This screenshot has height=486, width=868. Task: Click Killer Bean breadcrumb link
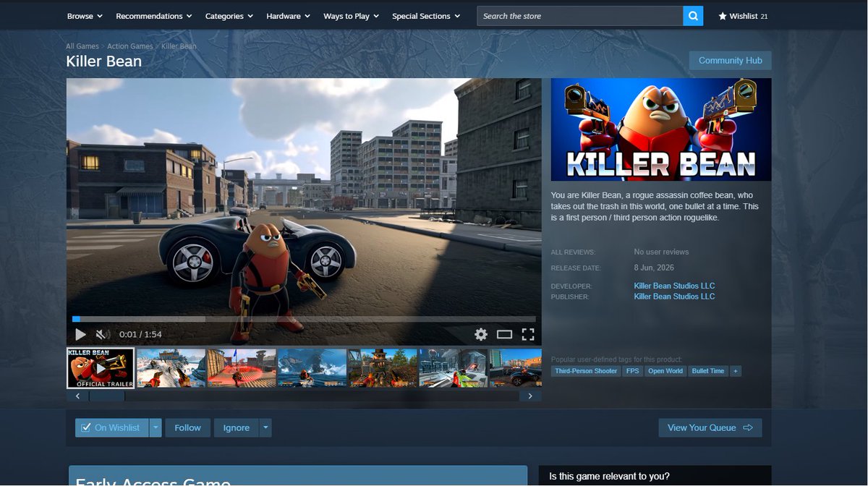tap(179, 46)
